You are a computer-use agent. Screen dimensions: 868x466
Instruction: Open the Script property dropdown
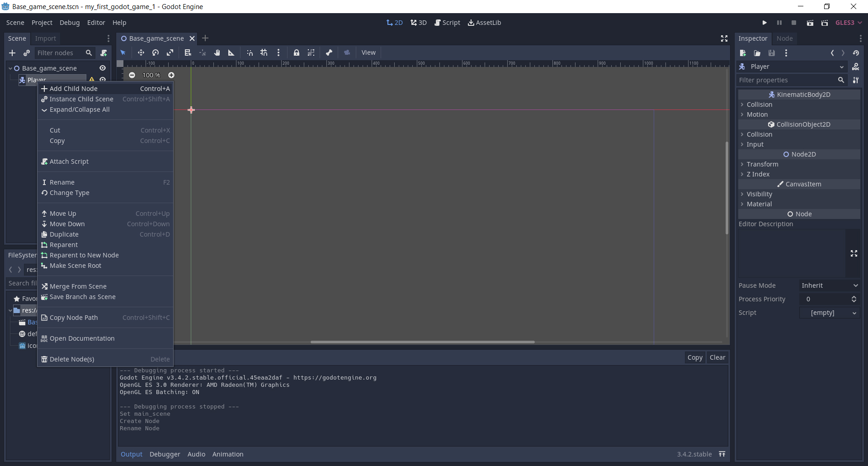[x=830, y=313]
